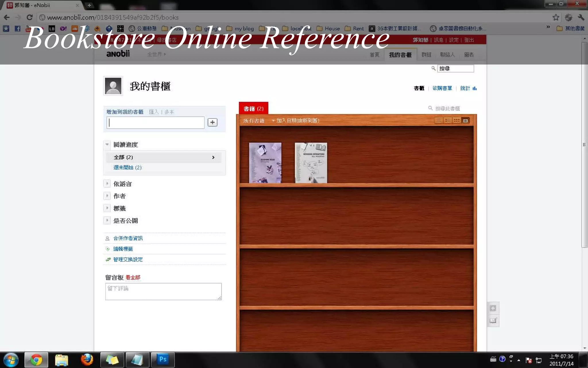Open the 欲購書單 wishlist link

442,88
